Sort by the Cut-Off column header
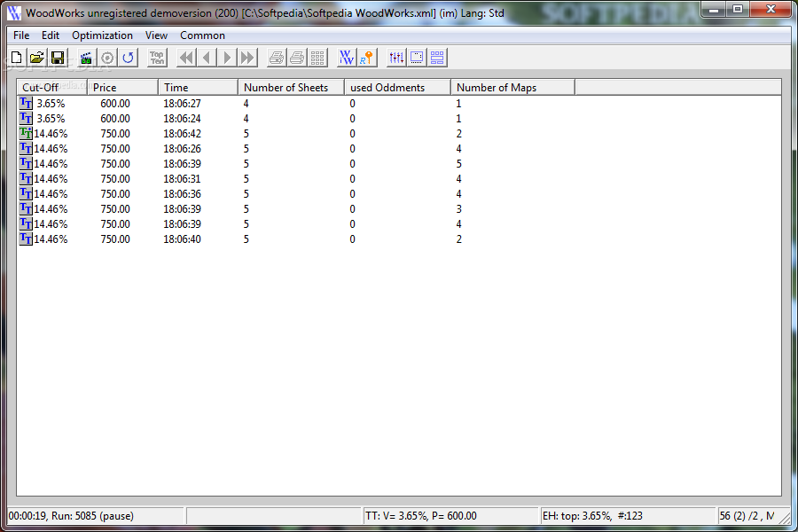 [52, 87]
